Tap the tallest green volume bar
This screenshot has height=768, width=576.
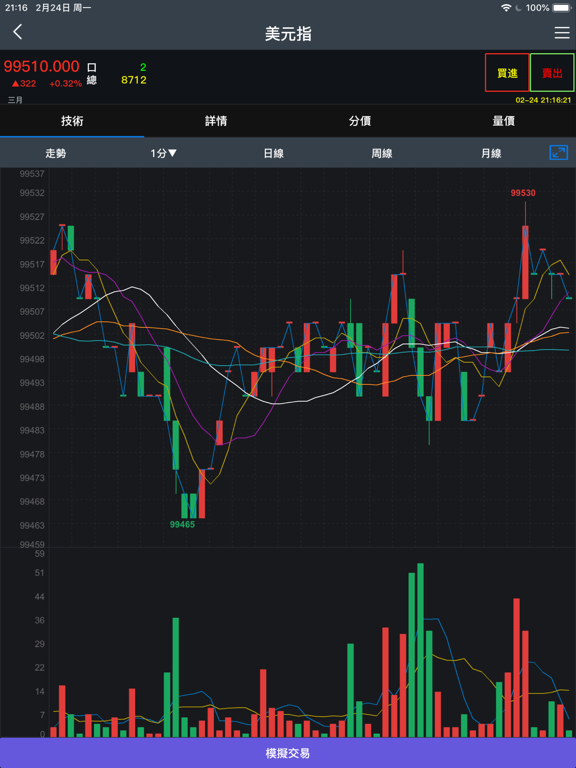(420, 650)
